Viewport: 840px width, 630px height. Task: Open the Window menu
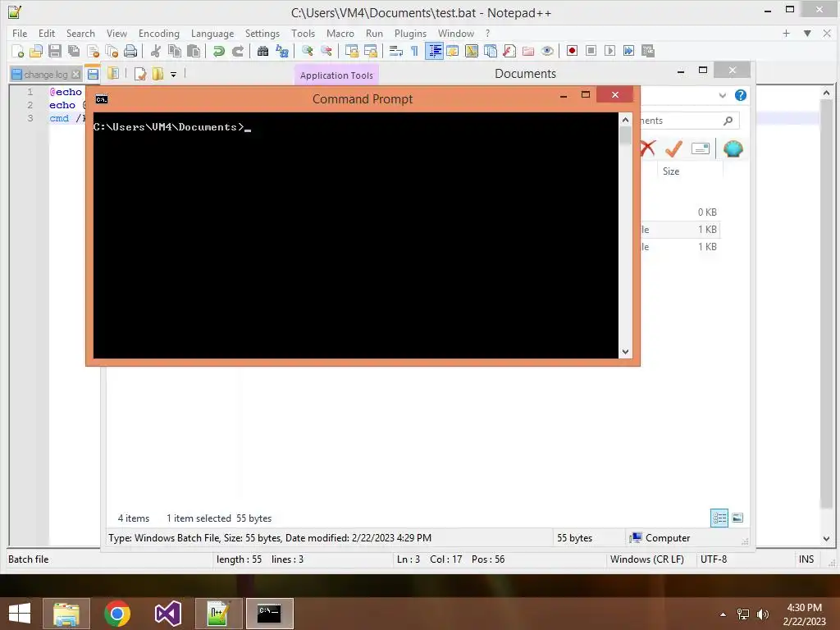[456, 33]
